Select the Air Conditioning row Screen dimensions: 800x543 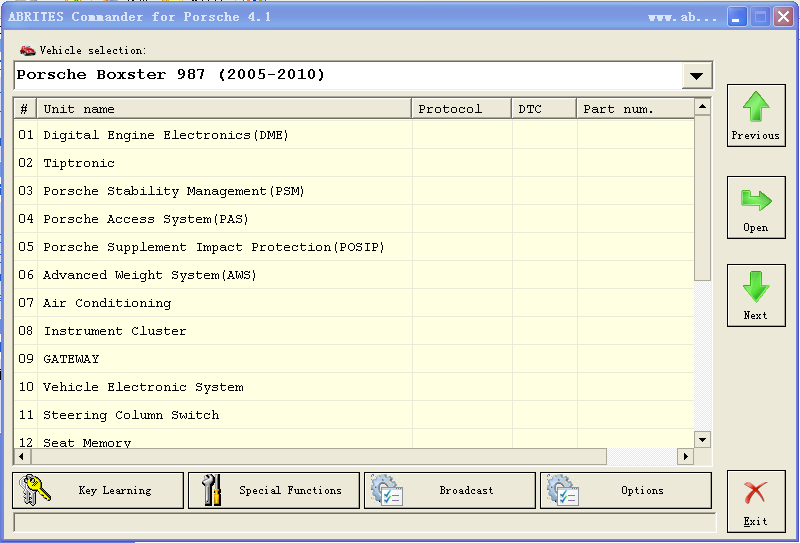354,303
